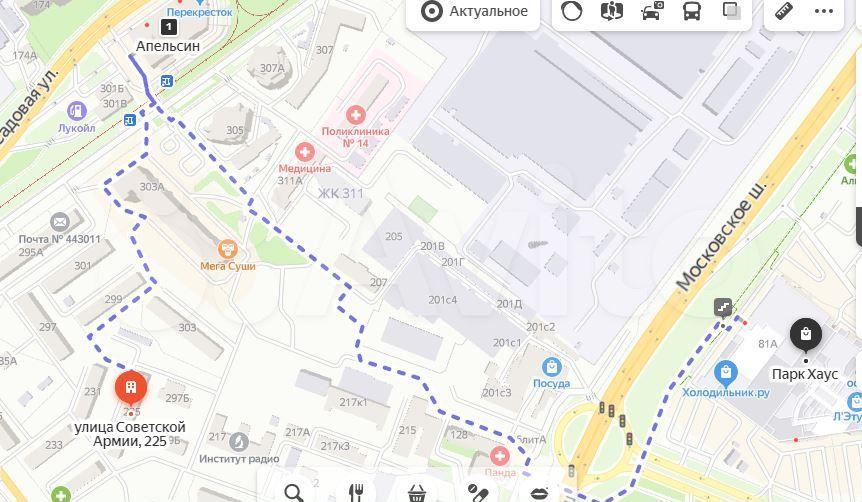Select the red улица Советской Армии 225 marker
The image size is (862, 502).
[131, 389]
